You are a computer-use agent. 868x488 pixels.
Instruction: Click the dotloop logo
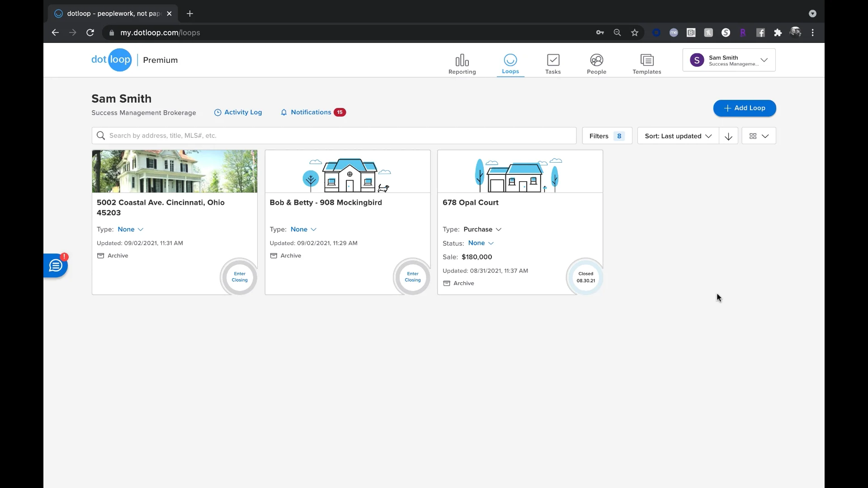tap(112, 60)
